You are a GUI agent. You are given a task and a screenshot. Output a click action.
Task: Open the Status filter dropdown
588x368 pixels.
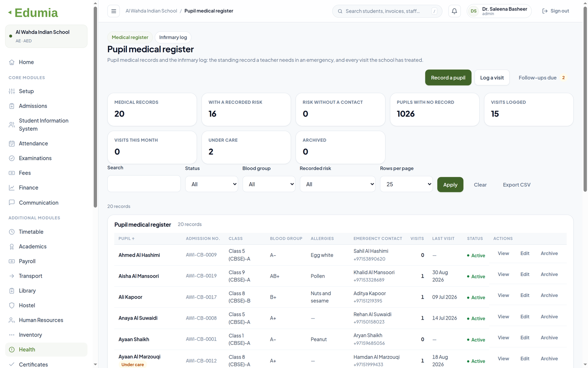pos(212,184)
